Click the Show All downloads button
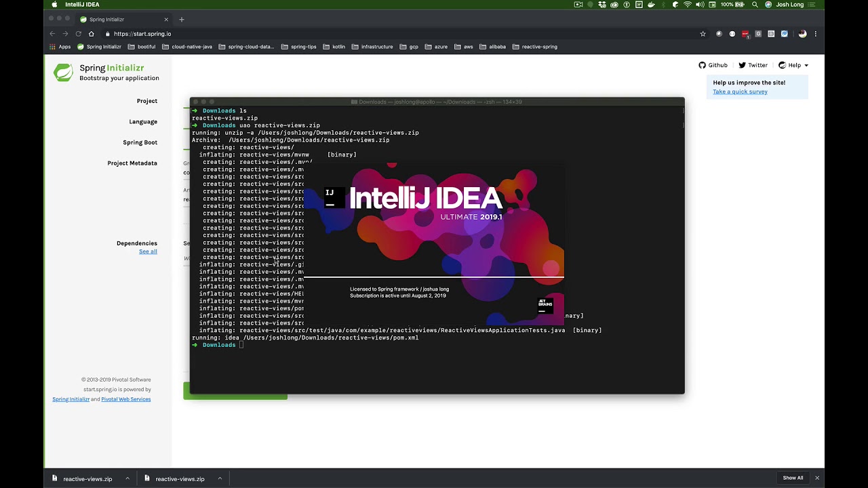Screen dimensions: 868x488 [793, 478]
